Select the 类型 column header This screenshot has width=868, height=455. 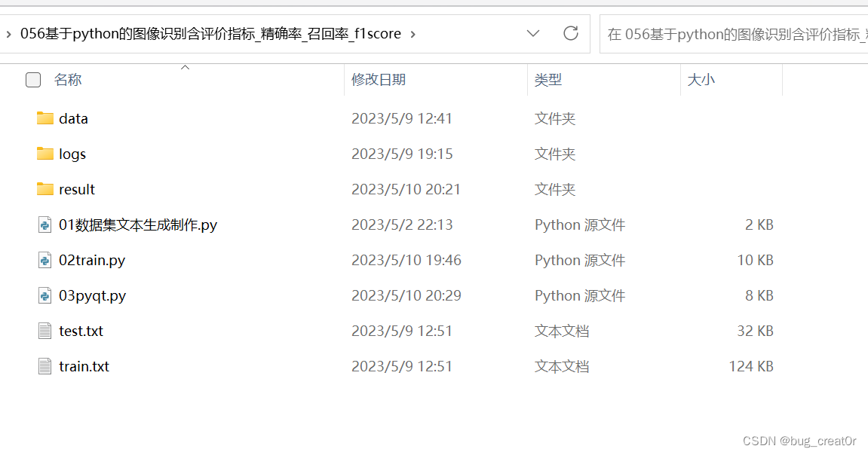(x=548, y=79)
